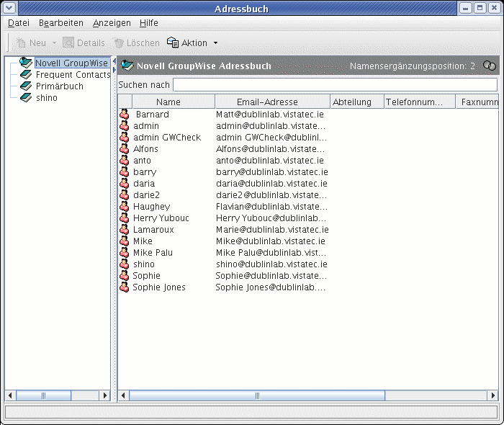Select the Mike contact row
This screenshot has height=425, width=504.
pyautogui.click(x=143, y=241)
